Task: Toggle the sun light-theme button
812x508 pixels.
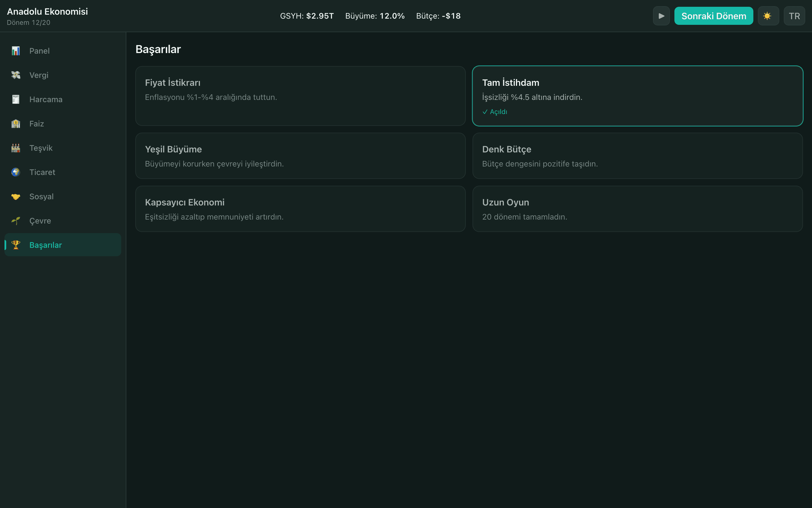Action: pos(768,16)
